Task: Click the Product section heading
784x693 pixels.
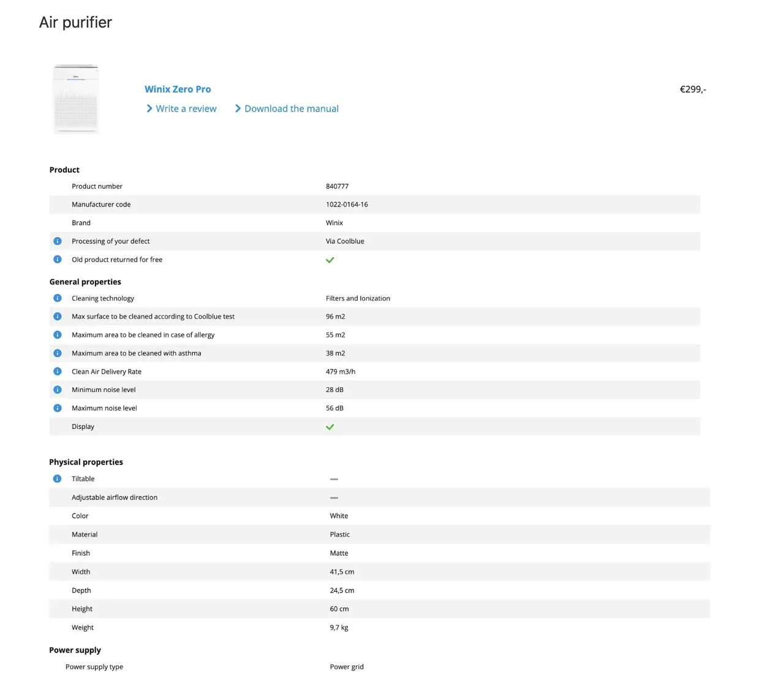Action: [64, 170]
